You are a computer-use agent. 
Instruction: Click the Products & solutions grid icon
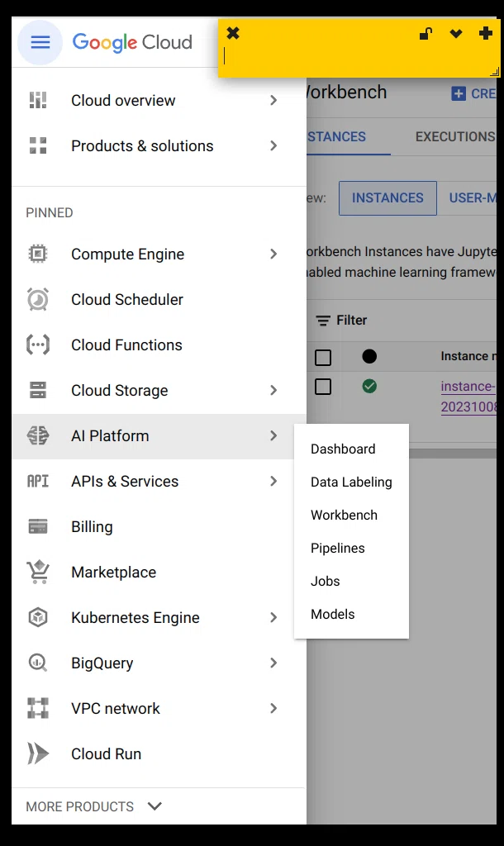pos(38,145)
